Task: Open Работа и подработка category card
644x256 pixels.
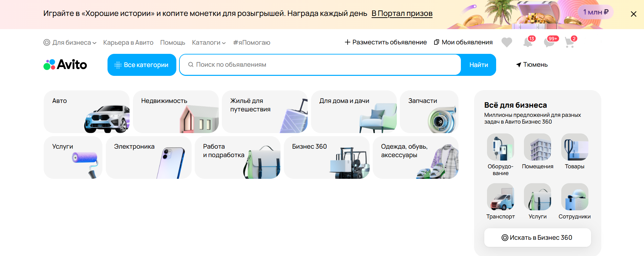Action: [x=237, y=157]
